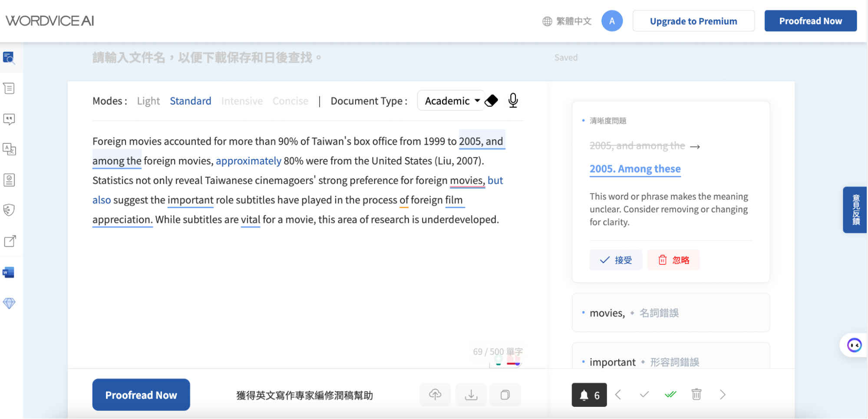
Task: Activate the eraser icon to clear text
Action: (x=491, y=100)
